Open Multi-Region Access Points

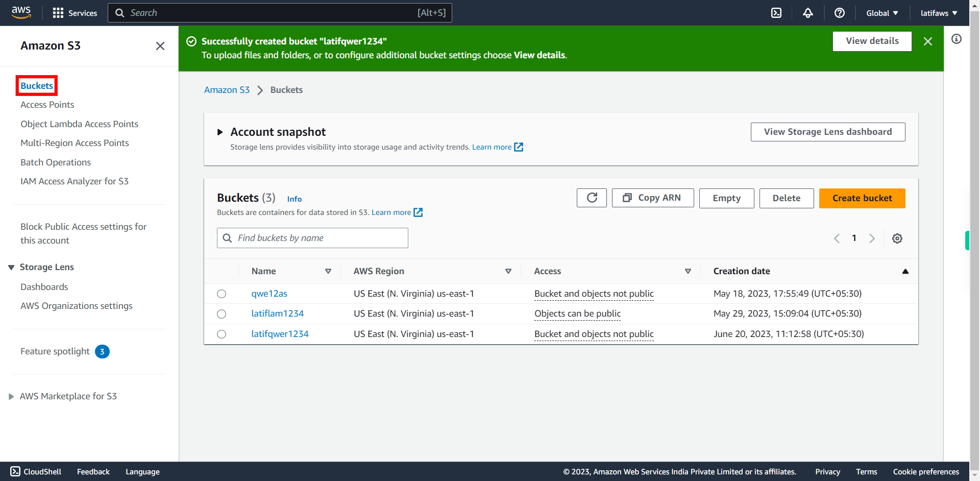coord(75,143)
